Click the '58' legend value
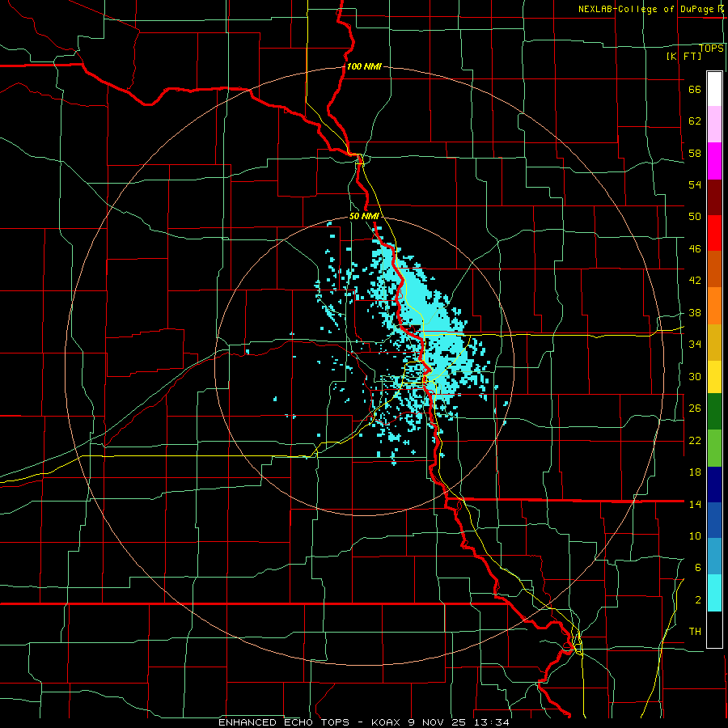 click(x=695, y=153)
